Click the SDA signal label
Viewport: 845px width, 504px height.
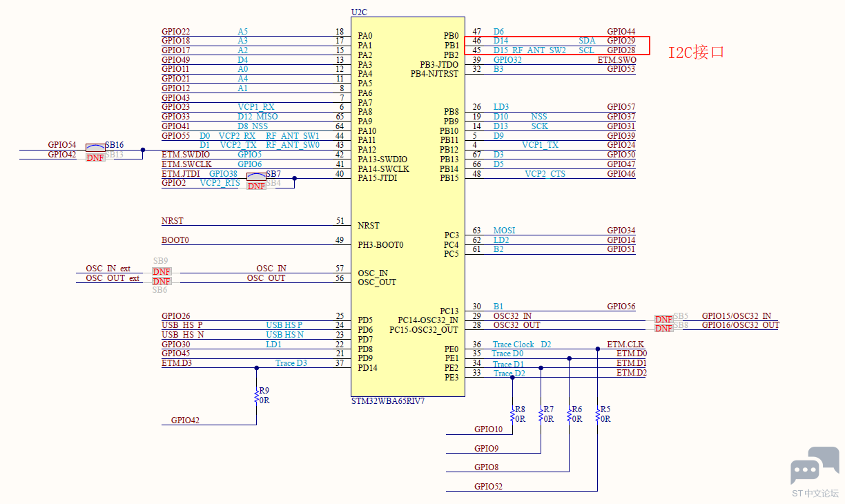[x=587, y=41]
